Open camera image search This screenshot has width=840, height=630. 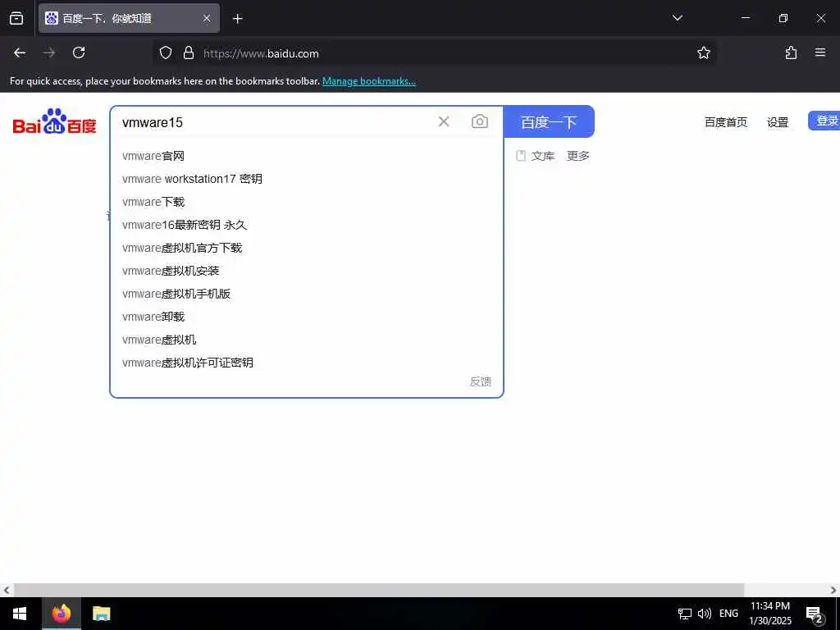point(479,121)
